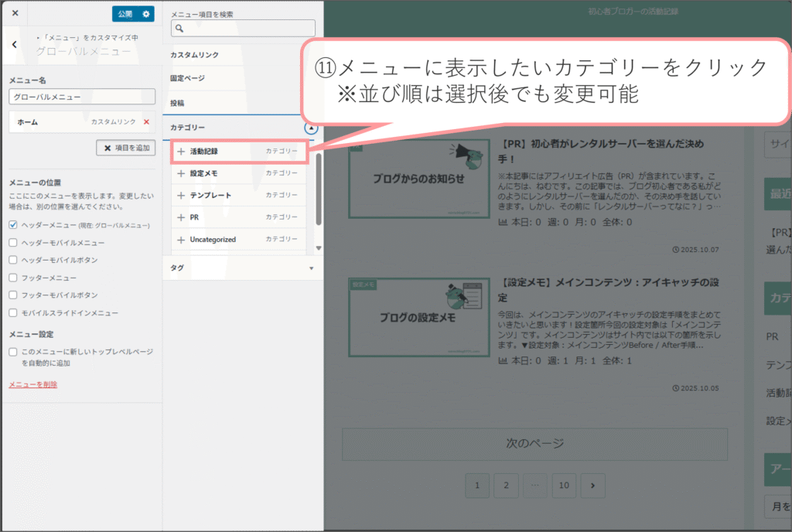This screenshot has height=532, width=792.
Task: Enable the フッターメニュー location checkbox
Action: pyautogui.click(x=13, y=278)
